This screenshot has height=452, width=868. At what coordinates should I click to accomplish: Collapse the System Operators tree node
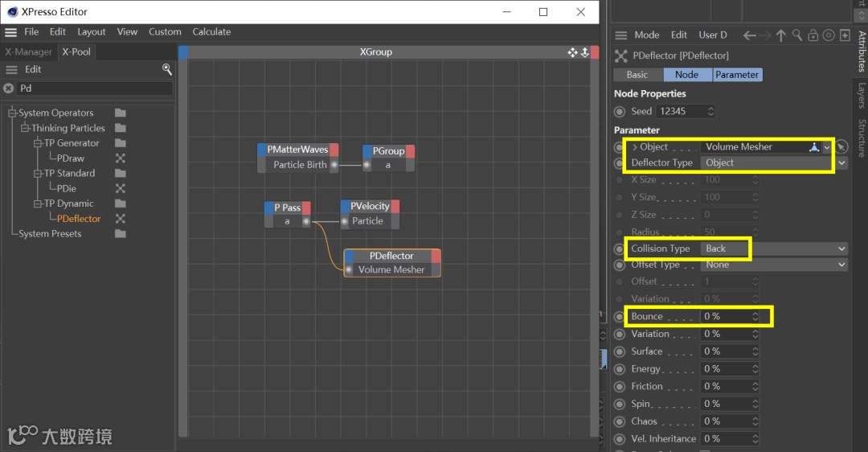point(12,113)
